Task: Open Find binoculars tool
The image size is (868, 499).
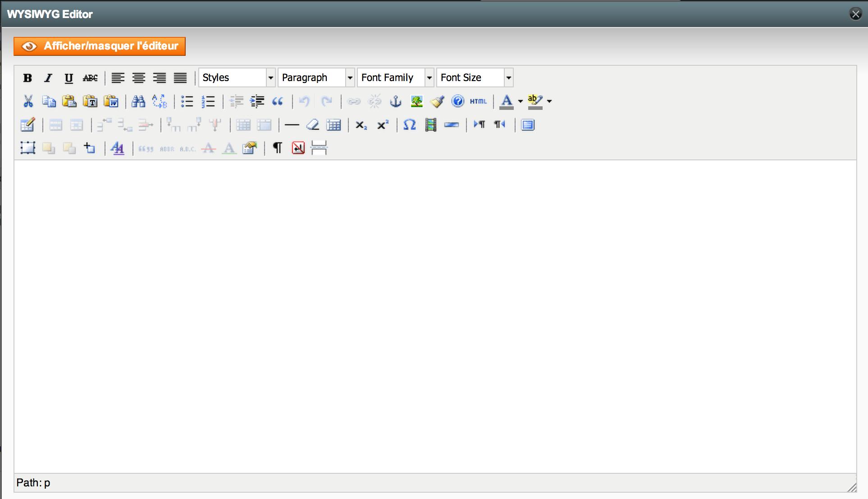Action: [x=138, y=101]
